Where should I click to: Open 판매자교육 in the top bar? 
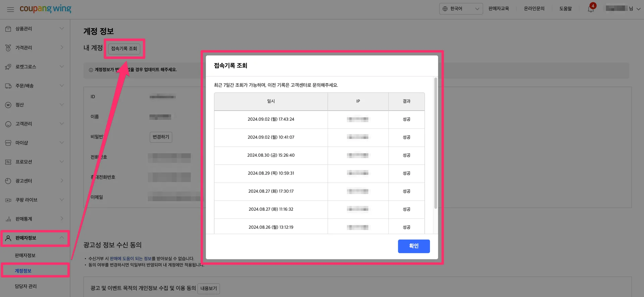[x=498, y=9]
